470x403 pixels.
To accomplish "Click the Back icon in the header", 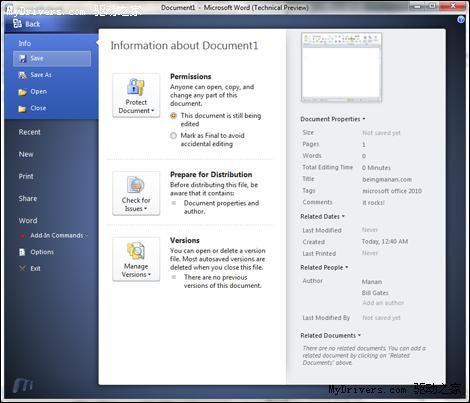I will [17, 23].
